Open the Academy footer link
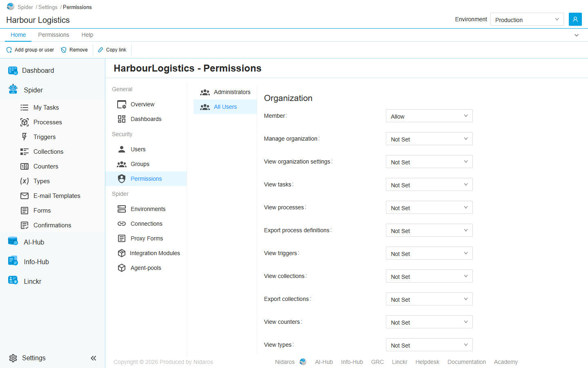 [x=506, y=362]
